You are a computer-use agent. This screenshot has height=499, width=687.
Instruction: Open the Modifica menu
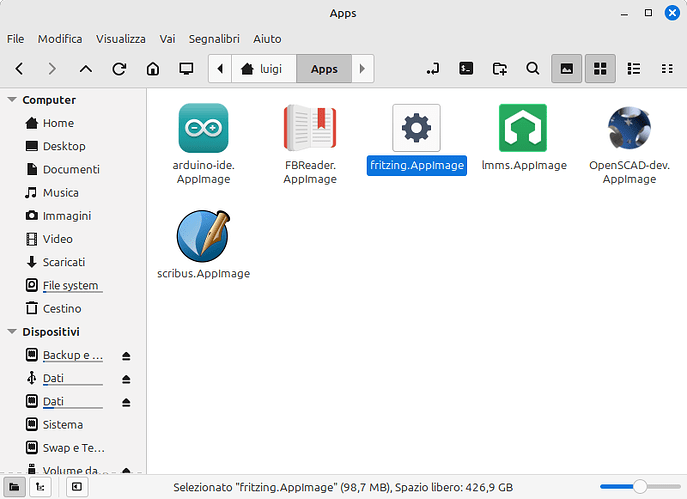click(60, 39)
